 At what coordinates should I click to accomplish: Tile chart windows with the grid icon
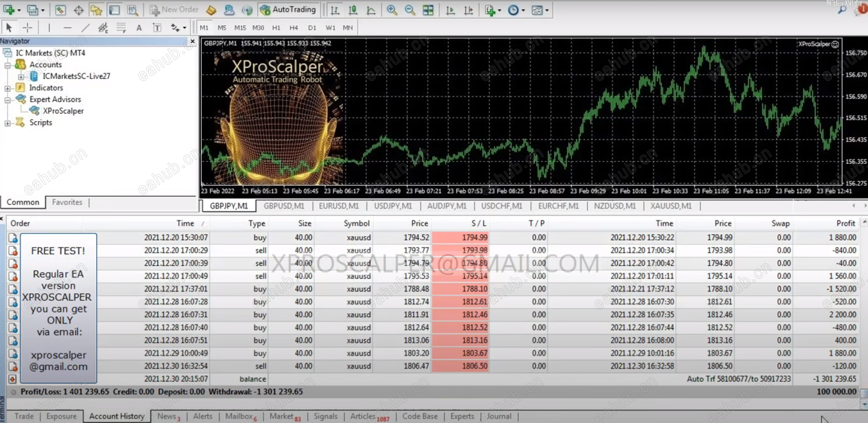(428, 10)
